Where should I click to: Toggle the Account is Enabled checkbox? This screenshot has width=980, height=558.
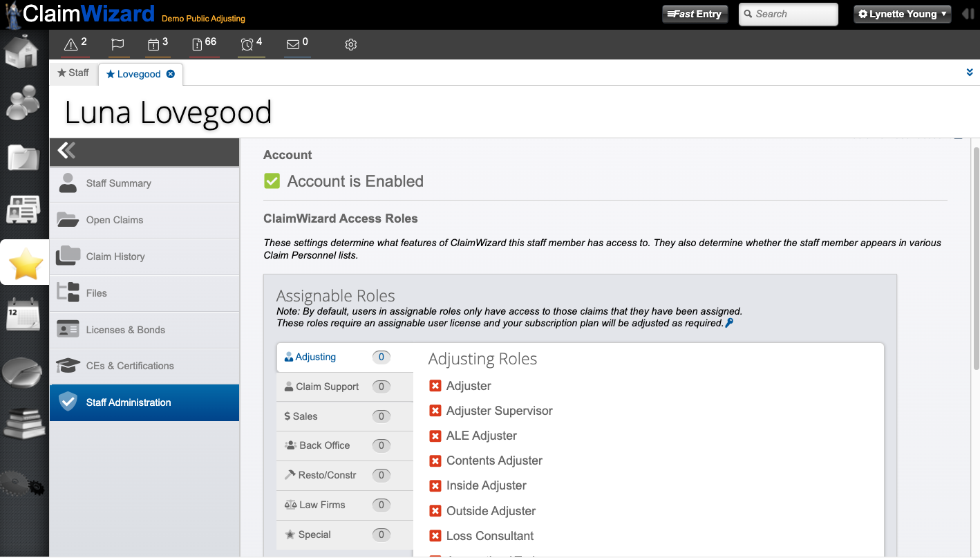click(272, 181)
